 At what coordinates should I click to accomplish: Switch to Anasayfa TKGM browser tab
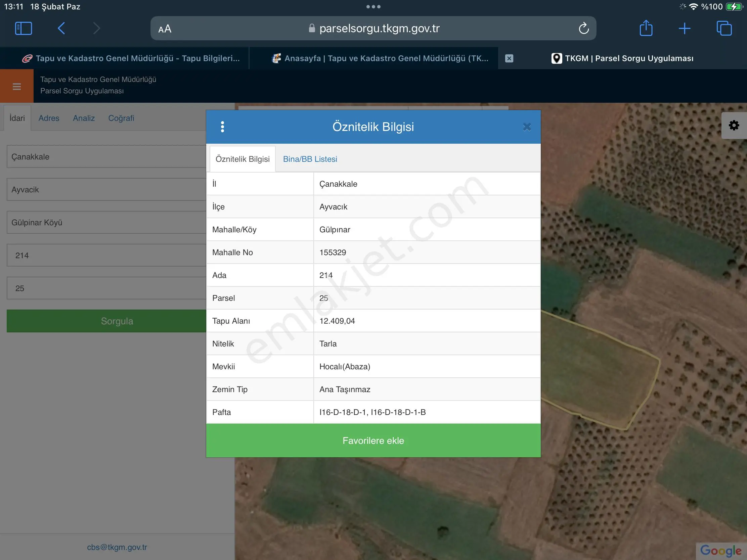380,58
